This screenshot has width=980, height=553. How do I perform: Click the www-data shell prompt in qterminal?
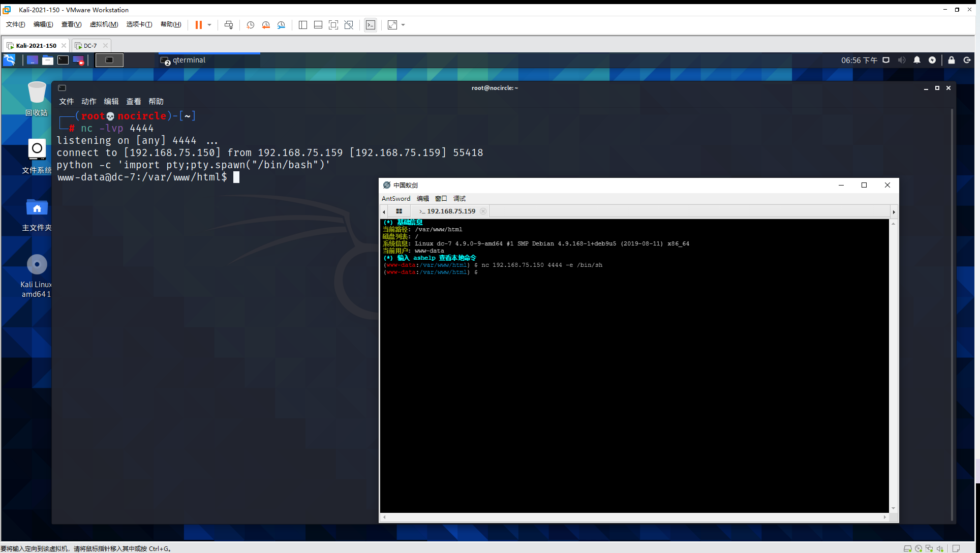(142, 177)
